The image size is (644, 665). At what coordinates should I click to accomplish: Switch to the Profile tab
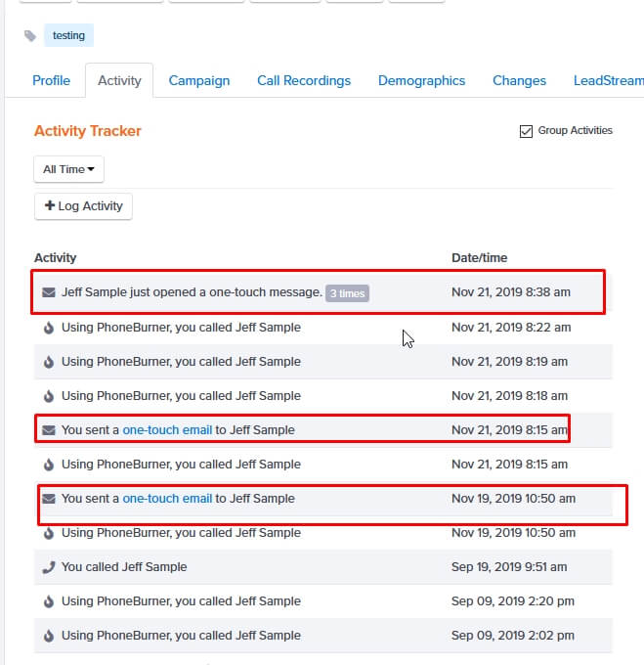pos(51,80)
